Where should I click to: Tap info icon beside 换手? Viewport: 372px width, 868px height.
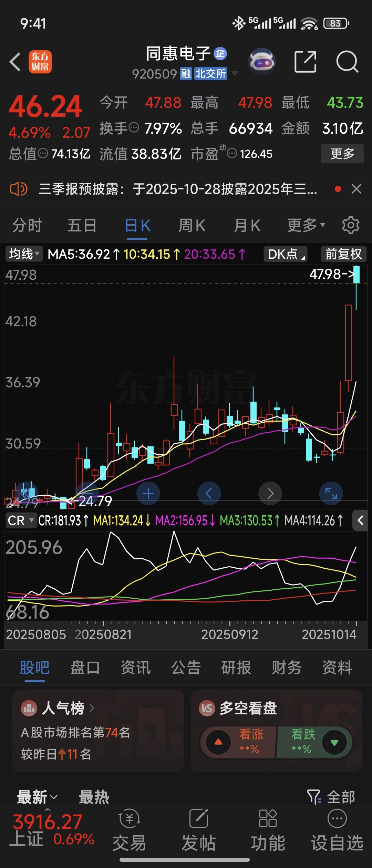point(134,128)
